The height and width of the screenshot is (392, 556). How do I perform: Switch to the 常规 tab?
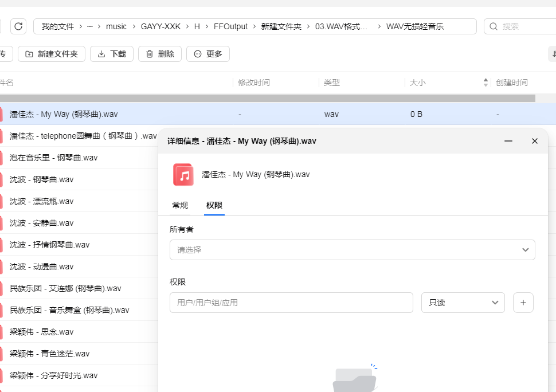click(180, 205)
